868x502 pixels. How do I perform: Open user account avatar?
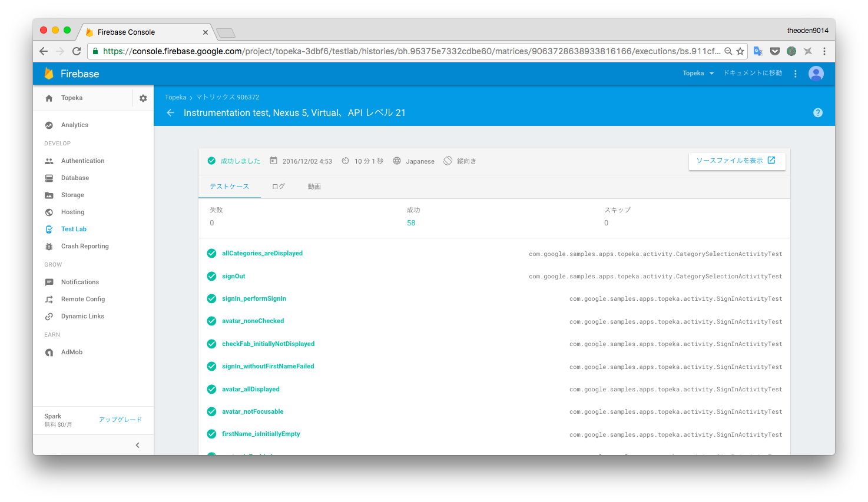pyautogui.click(x=816, y=74)
